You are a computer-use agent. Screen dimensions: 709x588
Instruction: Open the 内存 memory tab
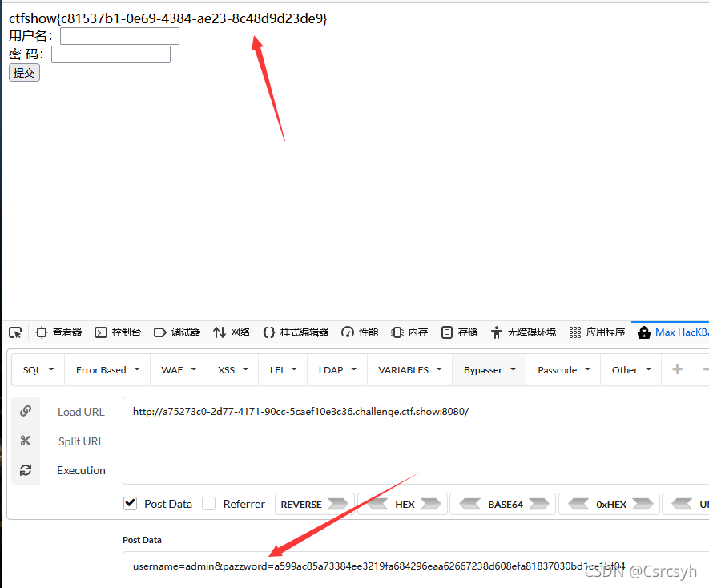[x=409, y=332]
